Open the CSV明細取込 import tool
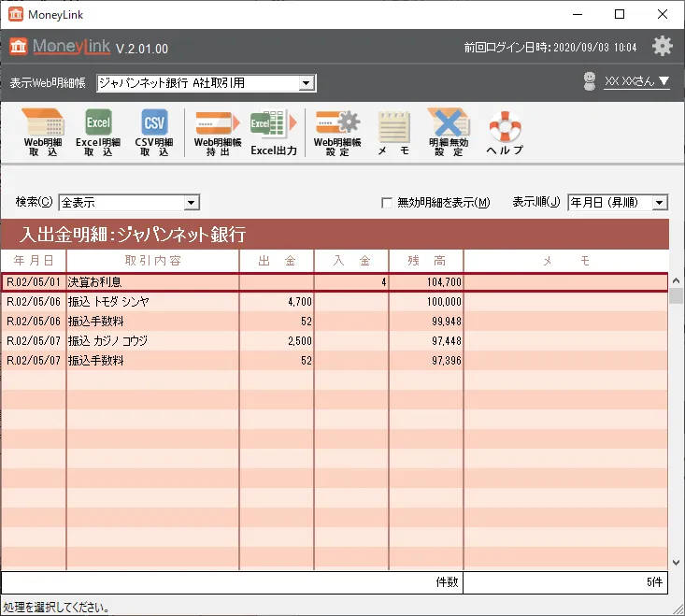The image size is (685, 616). [154, 132]
